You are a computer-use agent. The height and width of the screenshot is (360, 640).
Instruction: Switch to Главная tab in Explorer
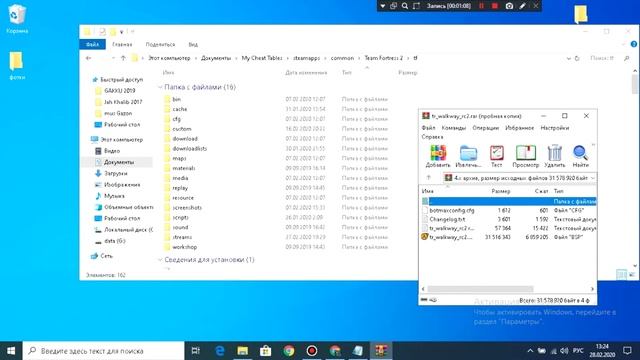point(122,44)
